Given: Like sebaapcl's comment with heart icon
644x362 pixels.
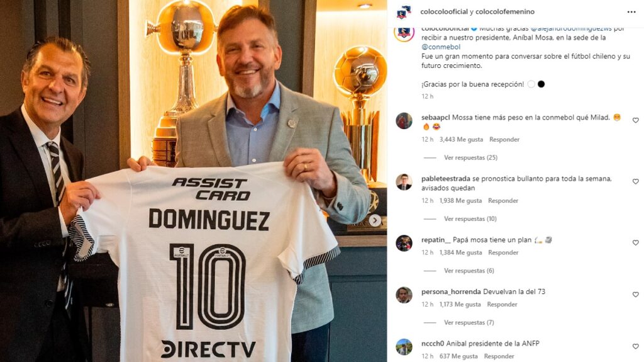Looking at the screenshot, I should [x=635, y=120].
